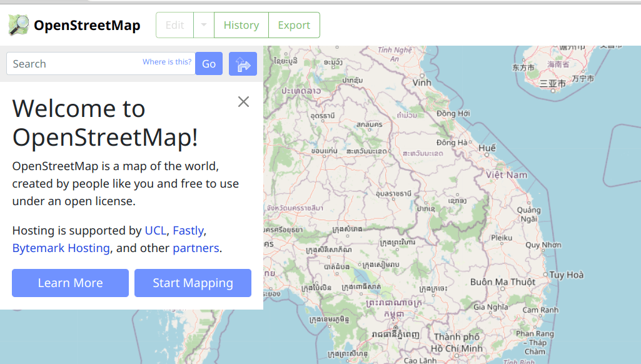Click the Tuy Hoà label
The height and width of the screenshot is (364, 641).
coord(566,275)
